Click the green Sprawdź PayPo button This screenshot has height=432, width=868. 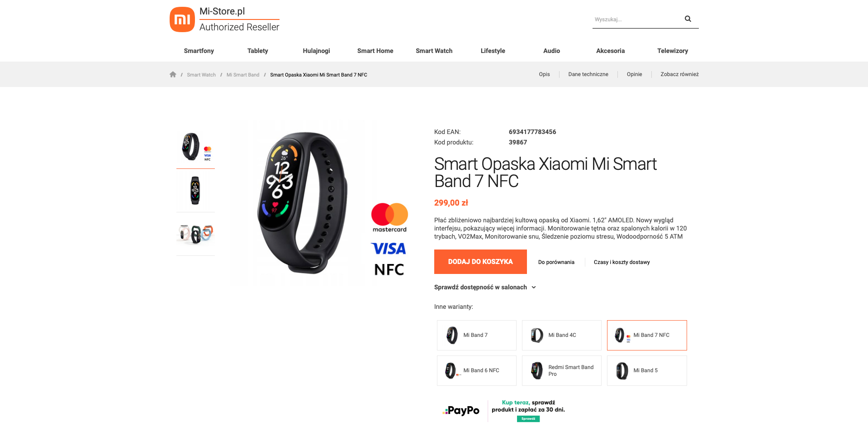point(528,419)
